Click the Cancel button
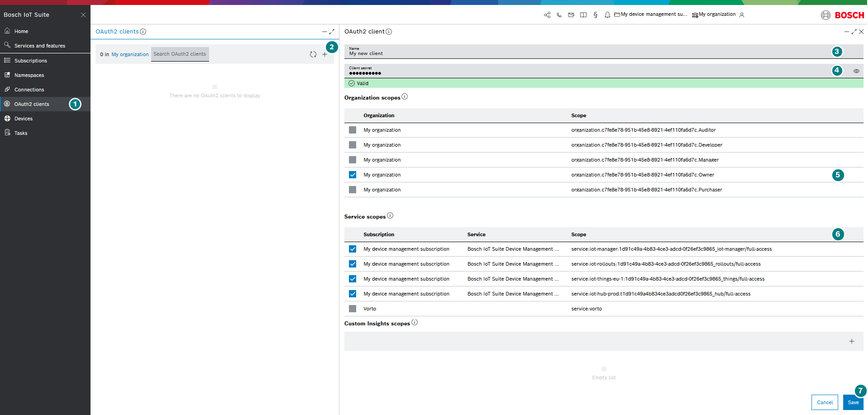 (x=825, y=402)
